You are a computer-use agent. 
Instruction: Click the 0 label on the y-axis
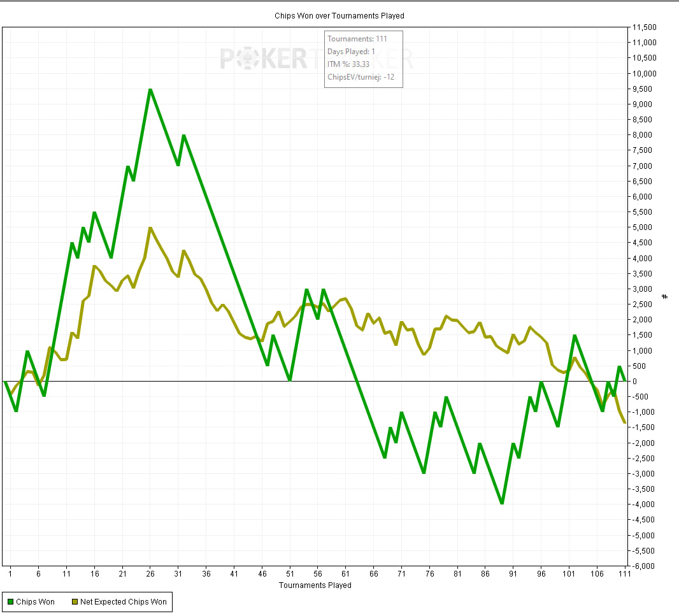[x=634, y=381]
